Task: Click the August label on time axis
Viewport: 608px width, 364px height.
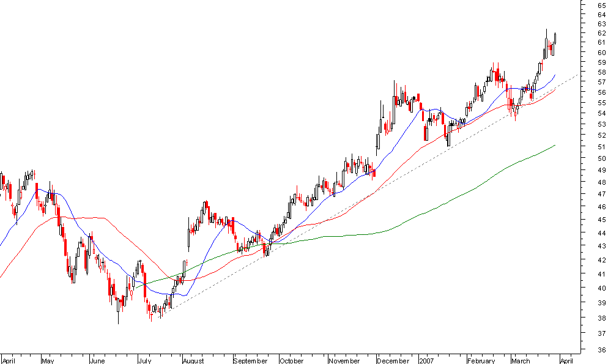Action: pos(193,360)
